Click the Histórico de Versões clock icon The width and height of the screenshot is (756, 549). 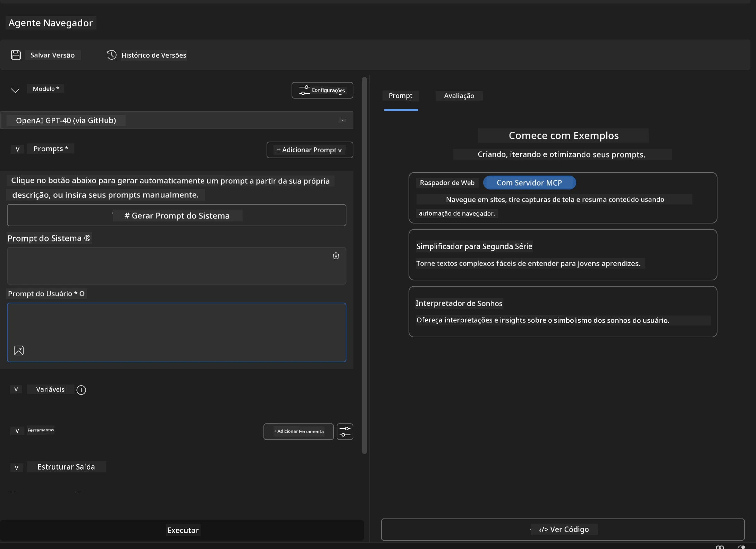coord(111,55)
